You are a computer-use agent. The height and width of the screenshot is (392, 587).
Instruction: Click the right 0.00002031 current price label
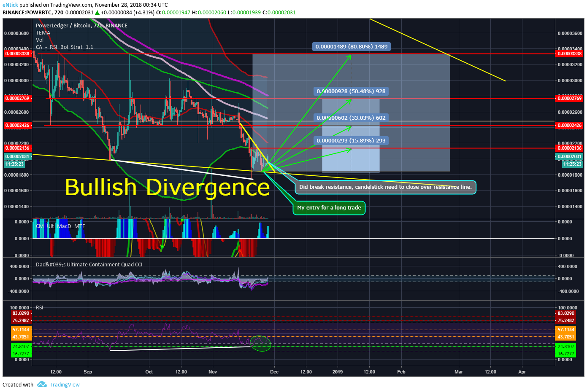pyautogui.click(x=569, y=156)
